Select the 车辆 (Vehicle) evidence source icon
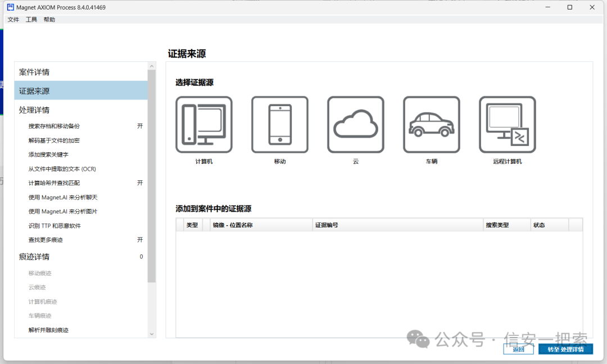This screenshot has height=364, width=607. click(x=432, y=125)
